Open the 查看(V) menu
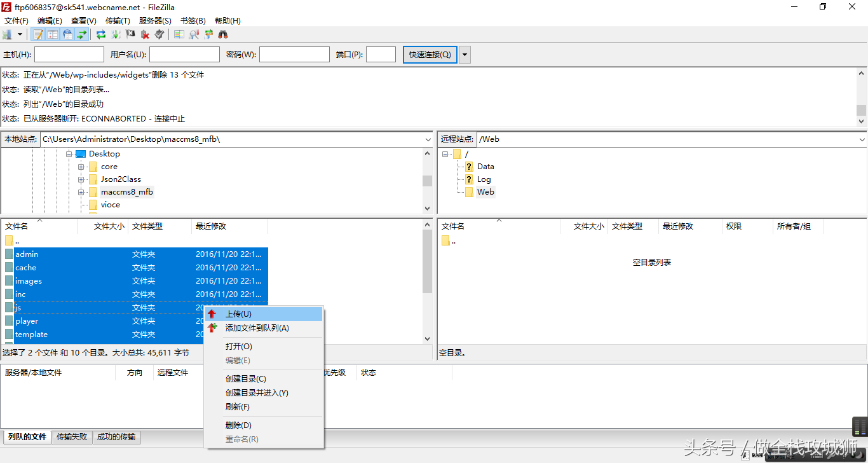Viewport: 868px width, 463px height. pos(83,21)
